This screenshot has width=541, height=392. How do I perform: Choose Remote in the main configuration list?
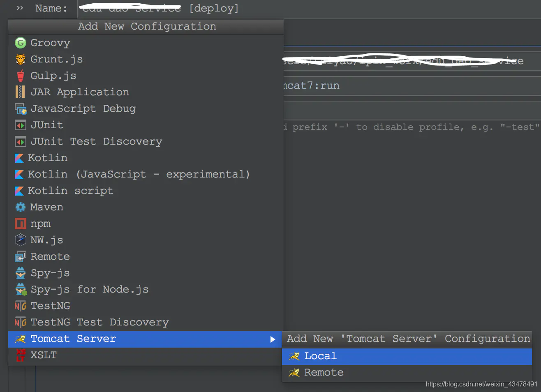point(146,256)
